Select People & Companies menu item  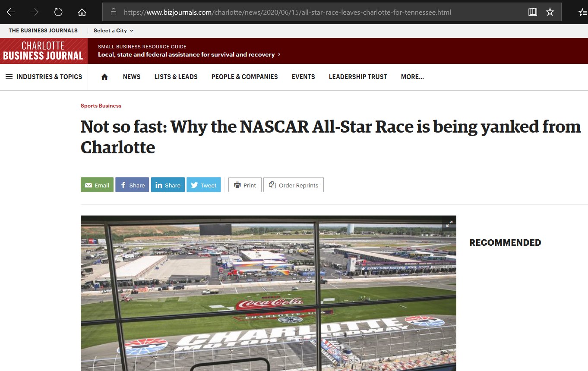pyautogui.click(x=245, y=77)
